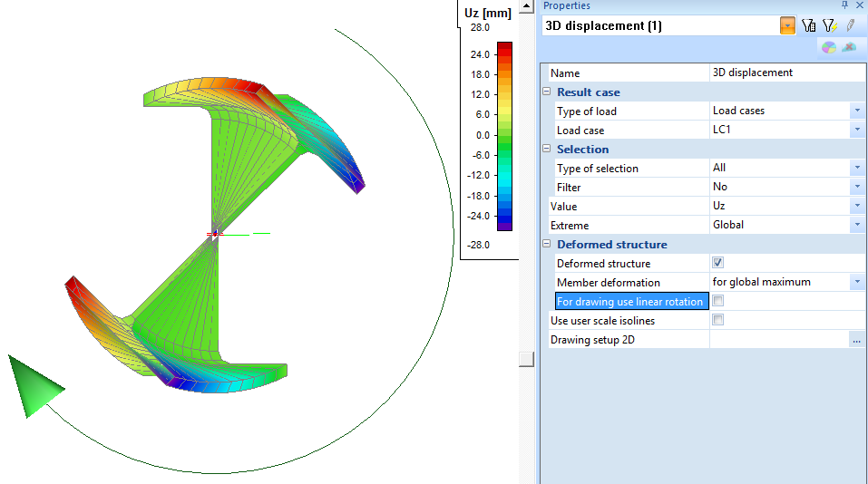The height and width of the screenshot is (484, 868).
Task: Enable Use user scale isolines checkbox
Action: [718, 320]
